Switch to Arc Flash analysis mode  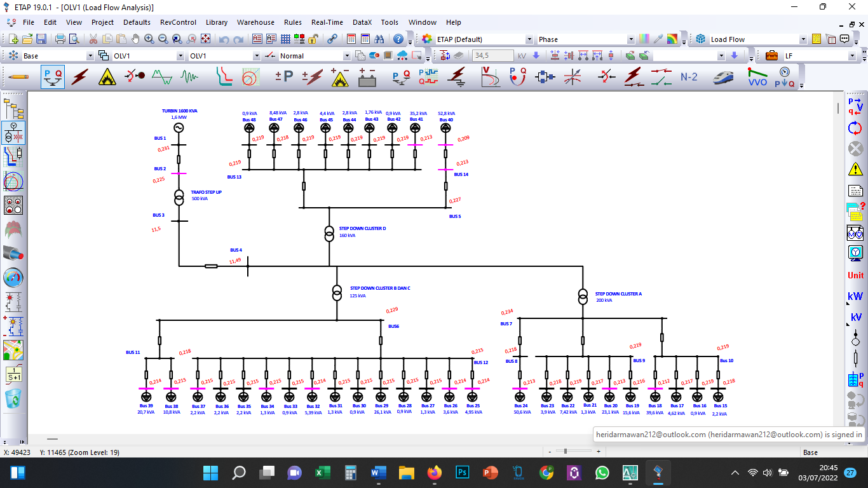point(107,77)
